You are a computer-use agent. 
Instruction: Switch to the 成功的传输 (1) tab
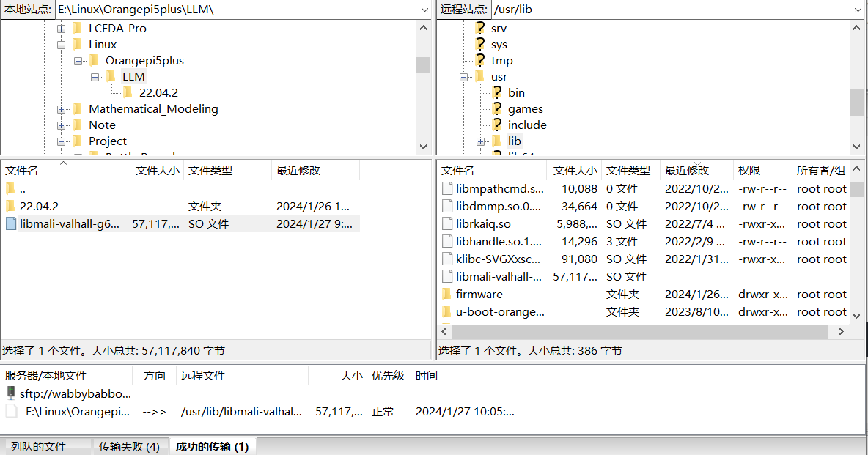212,446
